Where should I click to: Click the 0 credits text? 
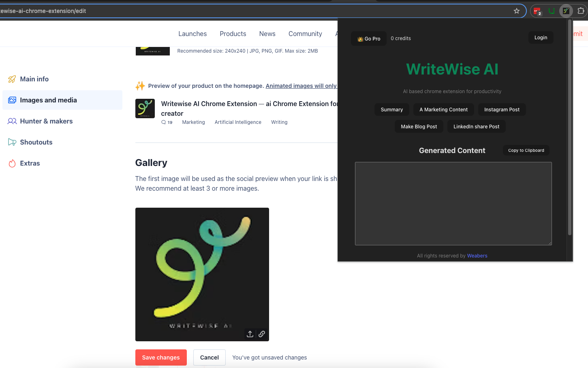pos(401,38)
